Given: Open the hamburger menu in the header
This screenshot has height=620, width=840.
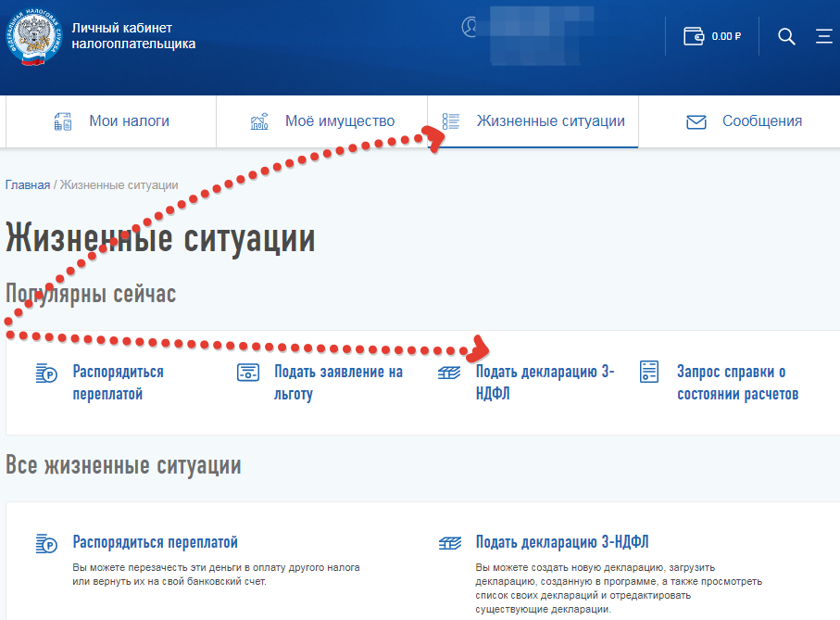Looking at the screenshot, I should pos(825,36).
